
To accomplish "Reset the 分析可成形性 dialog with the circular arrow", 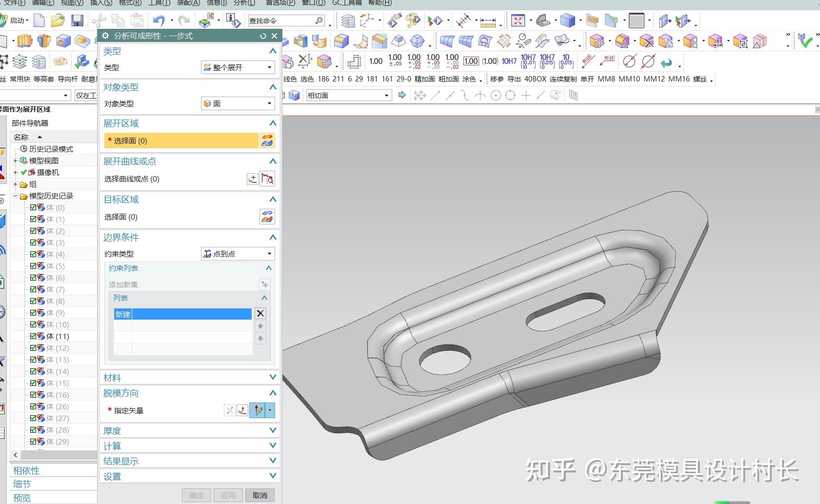I will (x=263, y=36).
